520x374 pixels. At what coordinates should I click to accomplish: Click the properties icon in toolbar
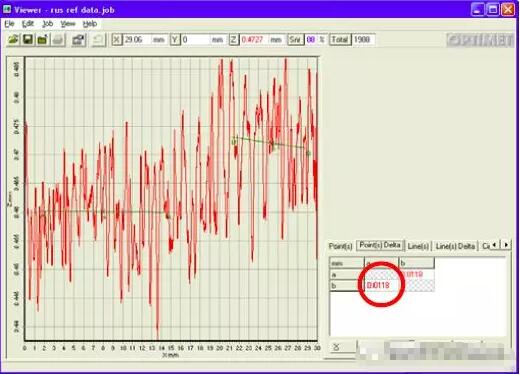pyautogui.click(x=79, y=40)
